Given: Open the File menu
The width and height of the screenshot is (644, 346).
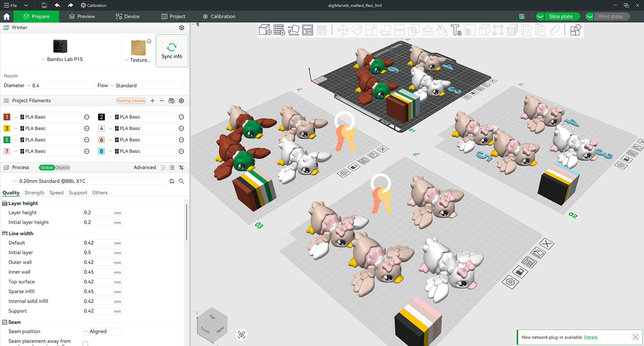Looking at the screenshot, I should tap(10, 5).
